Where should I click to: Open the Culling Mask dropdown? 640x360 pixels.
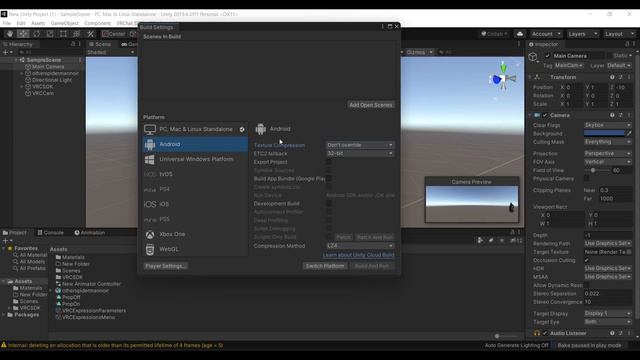click(608, 142)
